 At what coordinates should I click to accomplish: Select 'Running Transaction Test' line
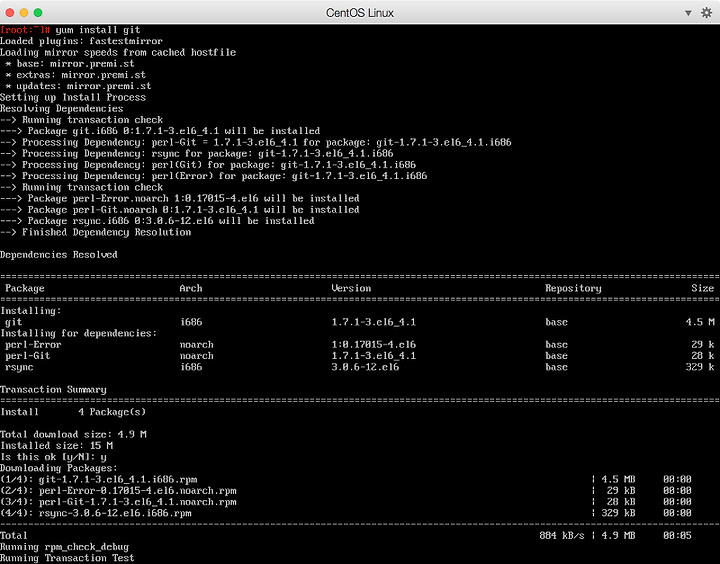click(x=67, y=558)
